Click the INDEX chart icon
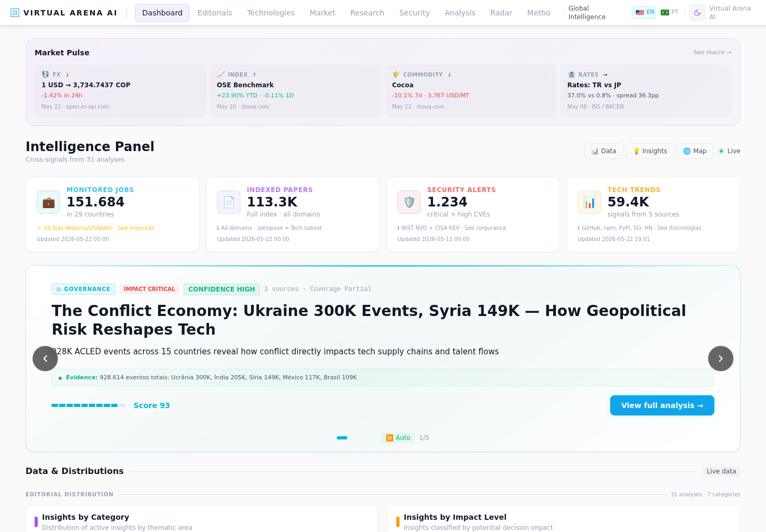766x532 pixels. (x=221, y=74)
